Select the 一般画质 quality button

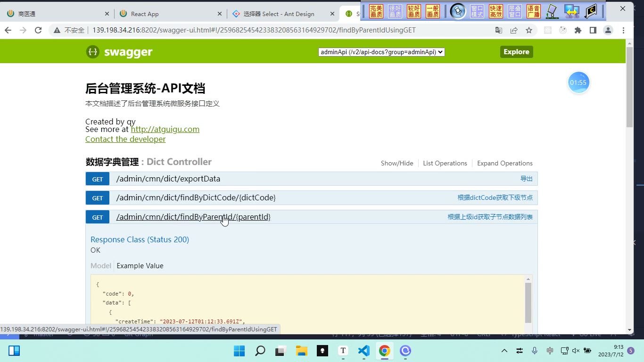[x=433, y=11]
